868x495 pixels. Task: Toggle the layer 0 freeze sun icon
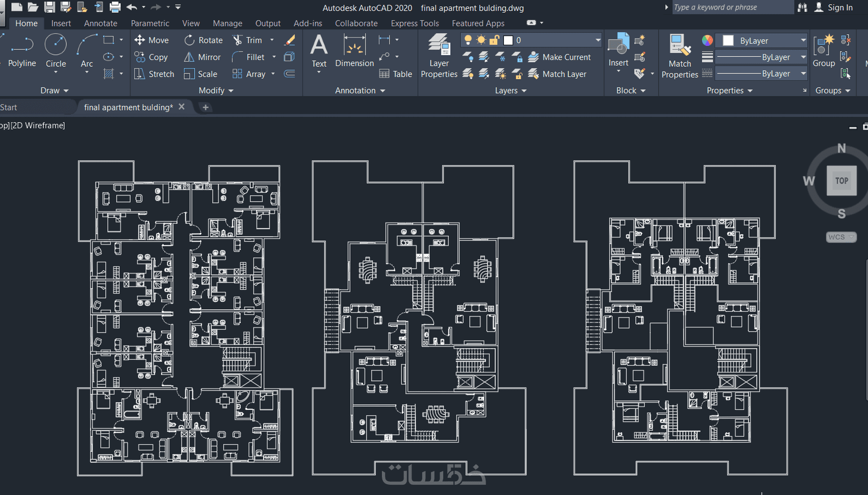[481, 40]
